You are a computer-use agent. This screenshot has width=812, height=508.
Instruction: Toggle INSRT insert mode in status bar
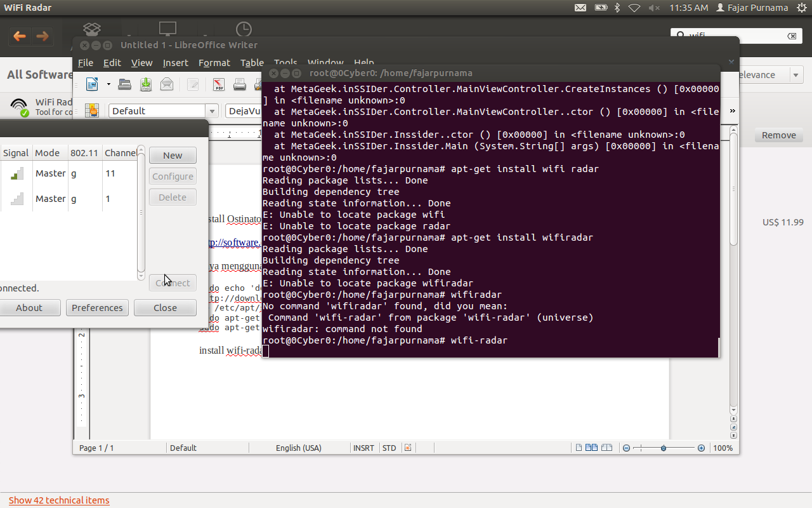tap(363, 448)
